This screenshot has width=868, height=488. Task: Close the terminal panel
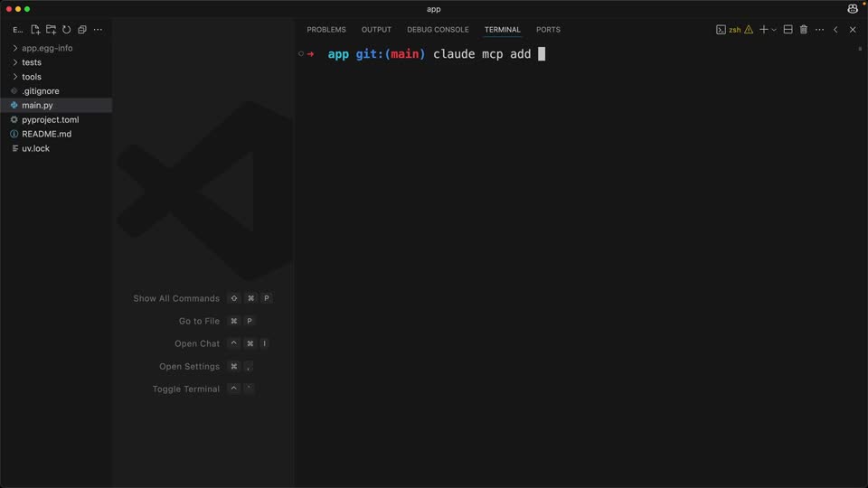(853, 30)
